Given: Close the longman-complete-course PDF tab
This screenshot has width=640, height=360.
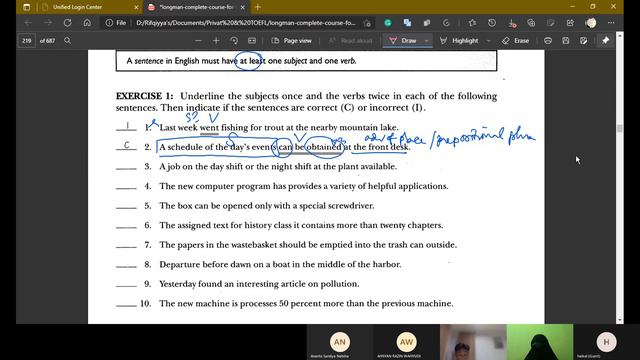Looking at the screenshot, I should (242, 7).
